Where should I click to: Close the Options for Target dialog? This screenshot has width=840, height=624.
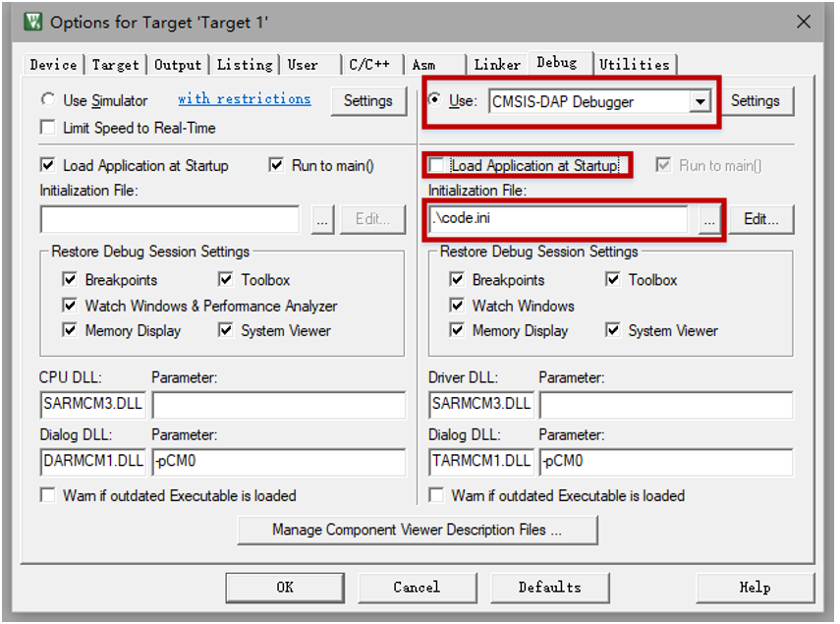point(803,21)
